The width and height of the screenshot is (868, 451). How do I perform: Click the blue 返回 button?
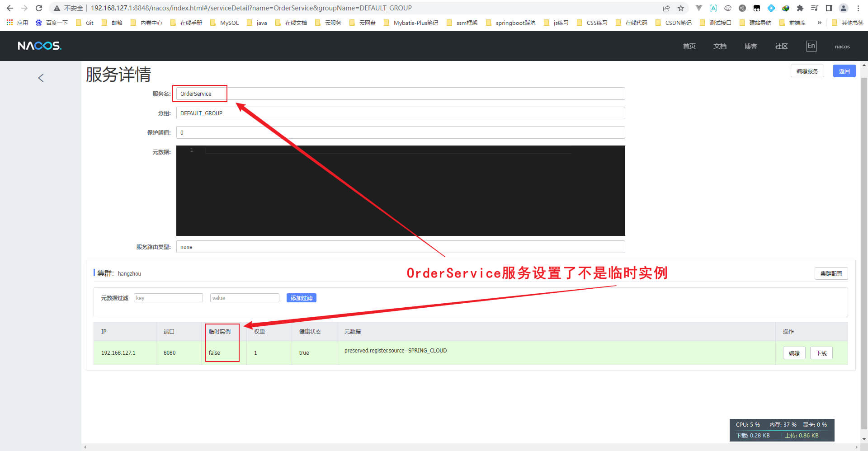click(x=844, y=71)
